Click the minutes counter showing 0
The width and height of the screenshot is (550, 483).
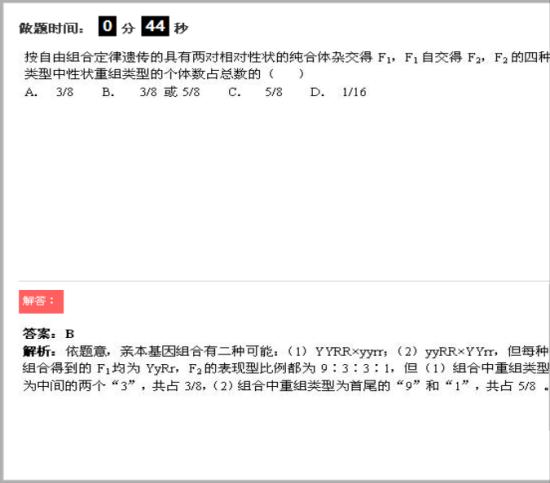coord(107,26)
